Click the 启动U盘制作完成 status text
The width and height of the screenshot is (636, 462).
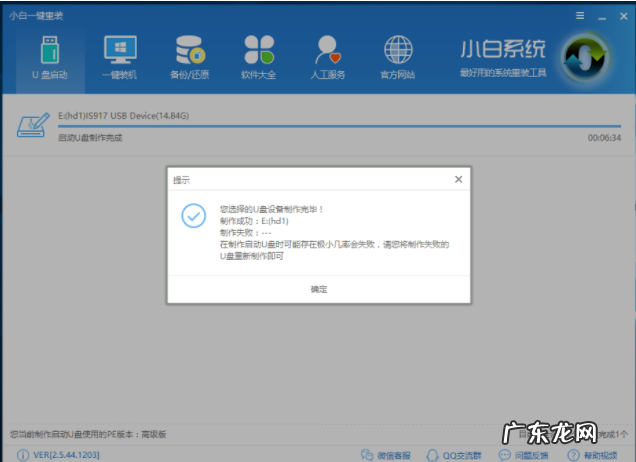(90, 138)
